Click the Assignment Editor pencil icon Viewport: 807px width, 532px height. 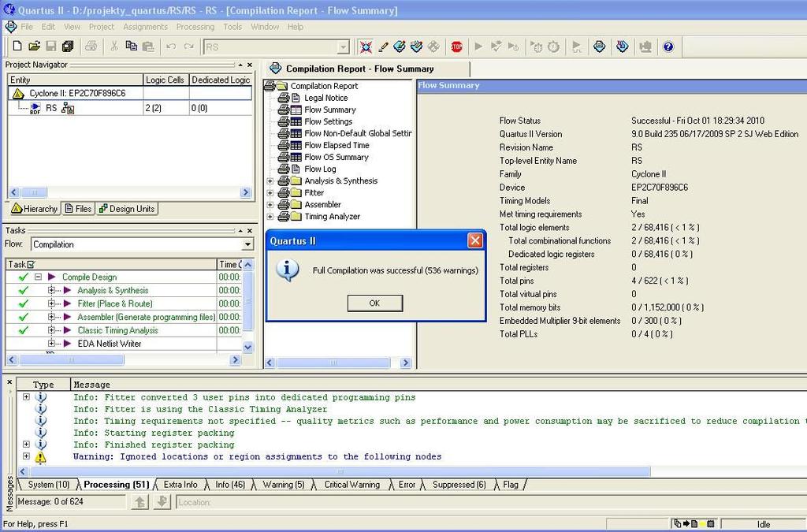383,47
